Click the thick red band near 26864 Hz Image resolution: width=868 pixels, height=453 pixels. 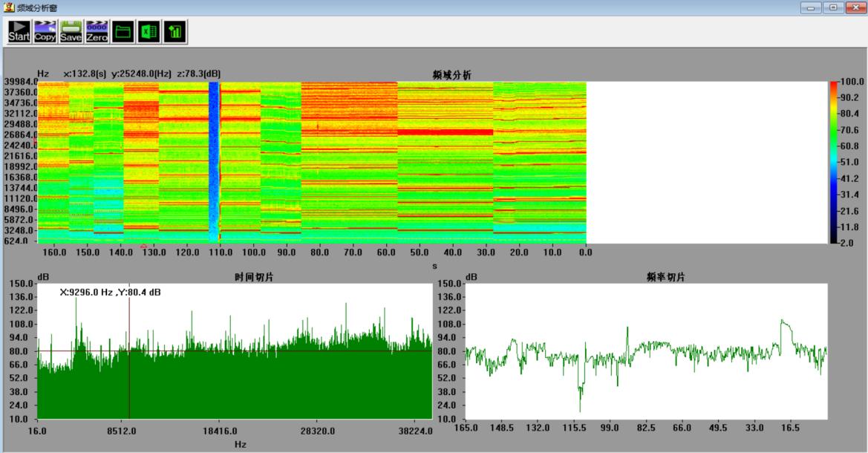click(446, 131)
